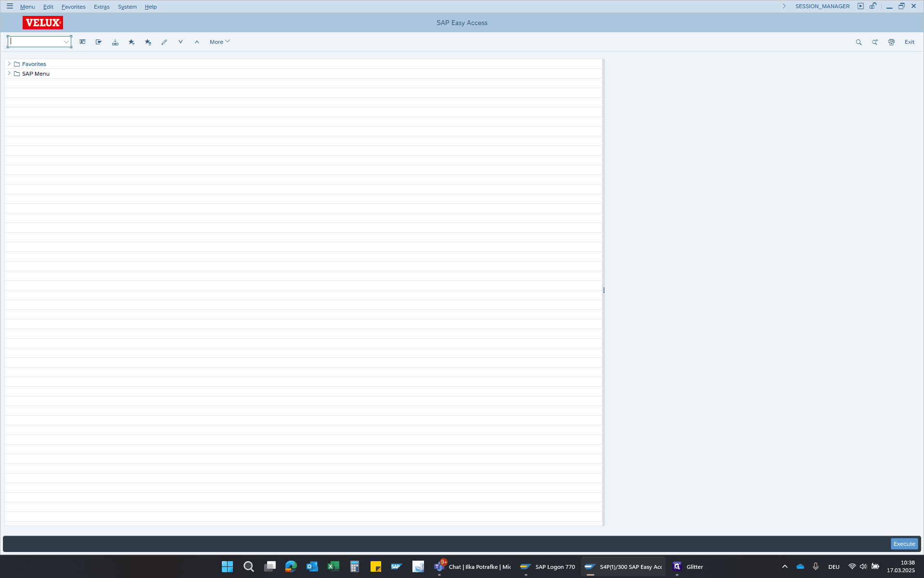Open the Help menu

point(151,7)
